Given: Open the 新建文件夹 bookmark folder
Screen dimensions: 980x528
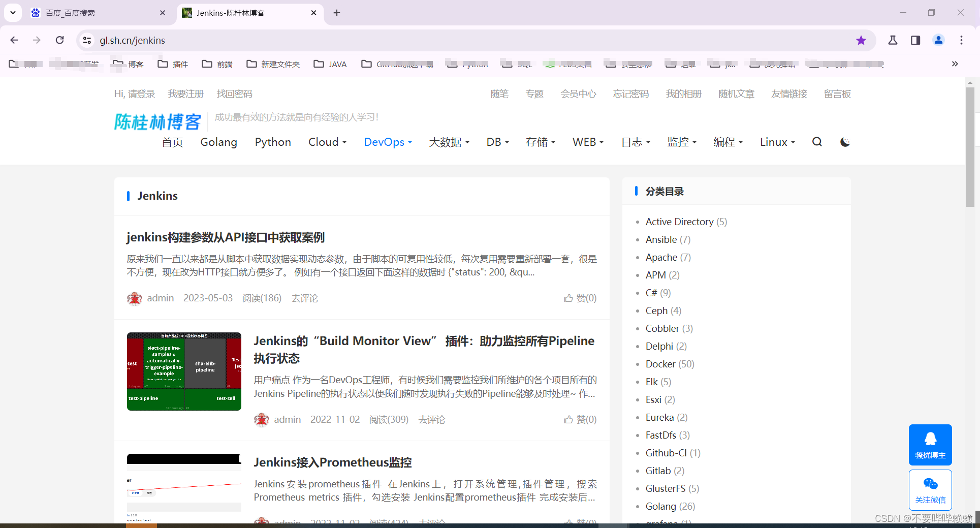Looking at the screenshot, I should coord(273,64).
